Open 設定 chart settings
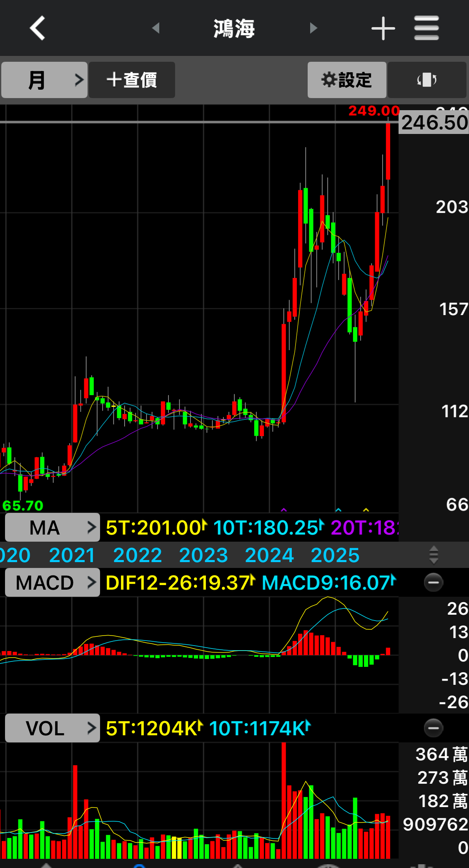The width and height of the screenshot is (469, 868). [x=347, y=80]
